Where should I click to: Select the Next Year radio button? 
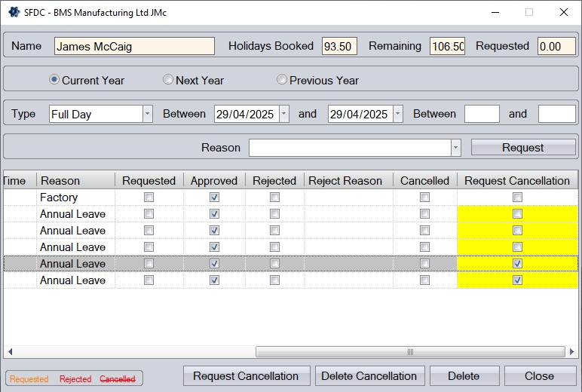(x=168, y=80)
